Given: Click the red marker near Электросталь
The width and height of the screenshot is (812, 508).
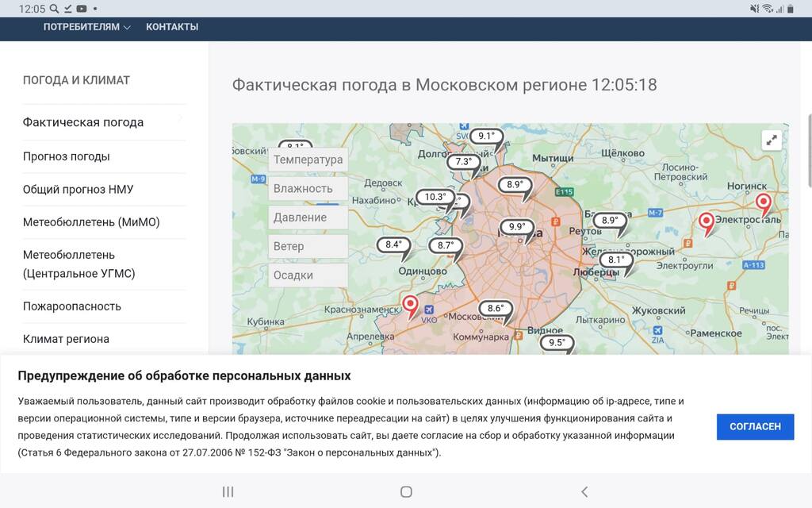Looking at the screenshot, I should coord(763,204).
